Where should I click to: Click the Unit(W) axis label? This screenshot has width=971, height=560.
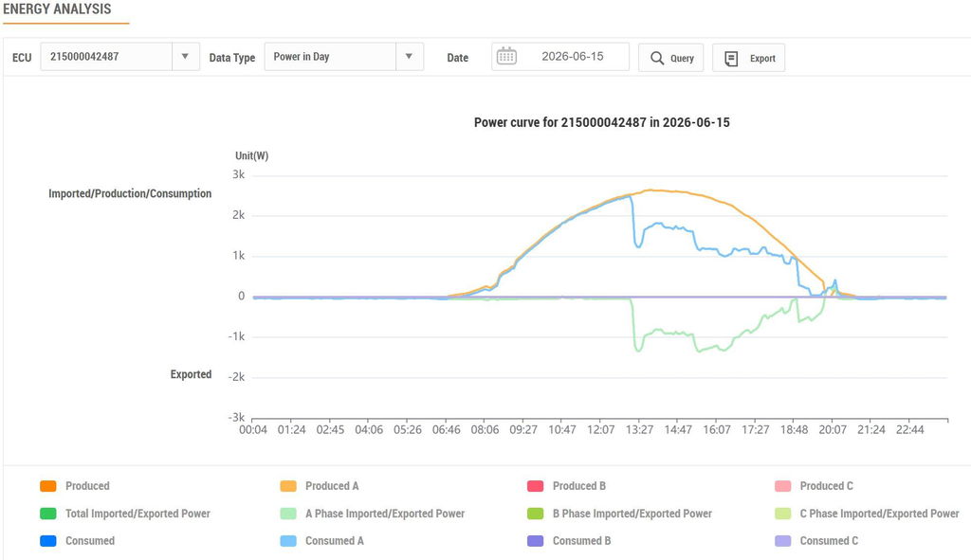pos(252,156)
